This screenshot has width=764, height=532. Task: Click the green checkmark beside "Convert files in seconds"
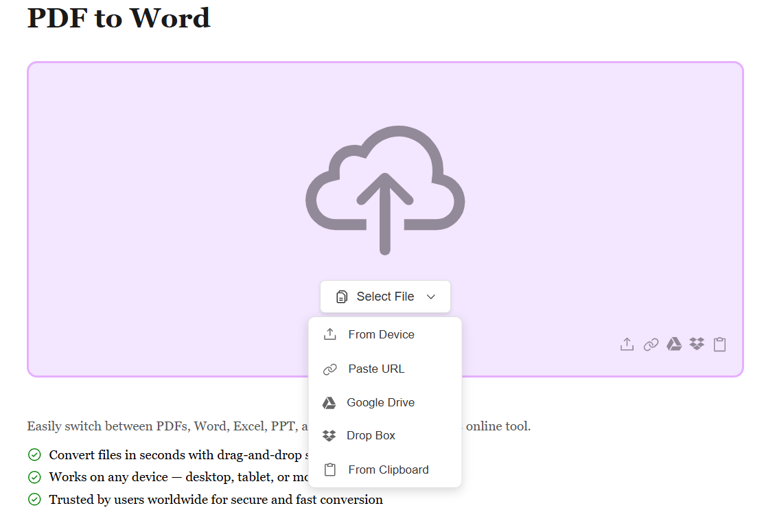pyautogui.click(x=34, y=455)
